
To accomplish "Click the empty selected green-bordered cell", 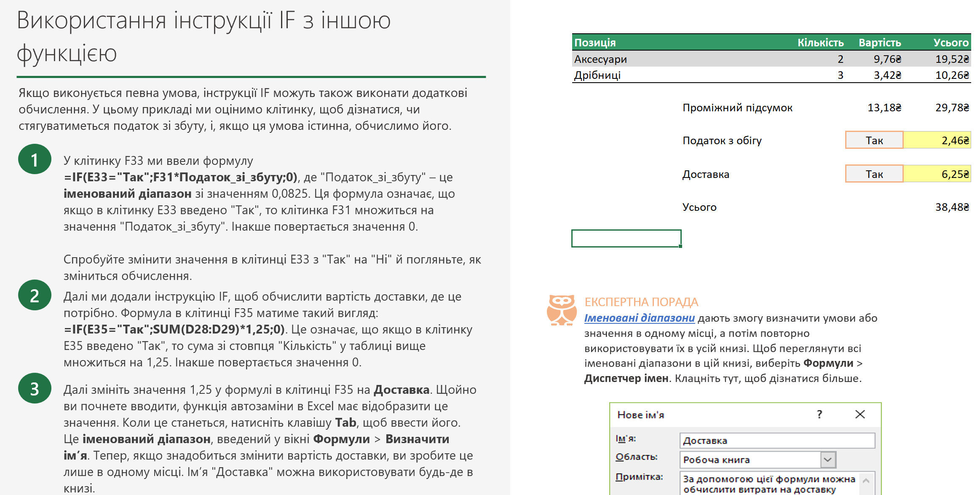I will tap(626, 239).
